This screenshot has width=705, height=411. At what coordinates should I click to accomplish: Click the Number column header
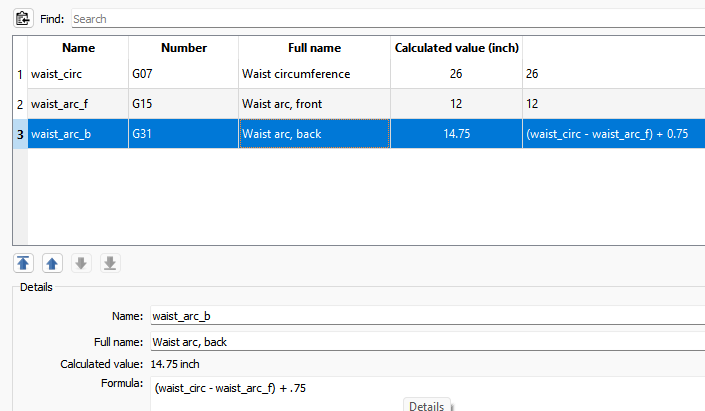(183, 48)
